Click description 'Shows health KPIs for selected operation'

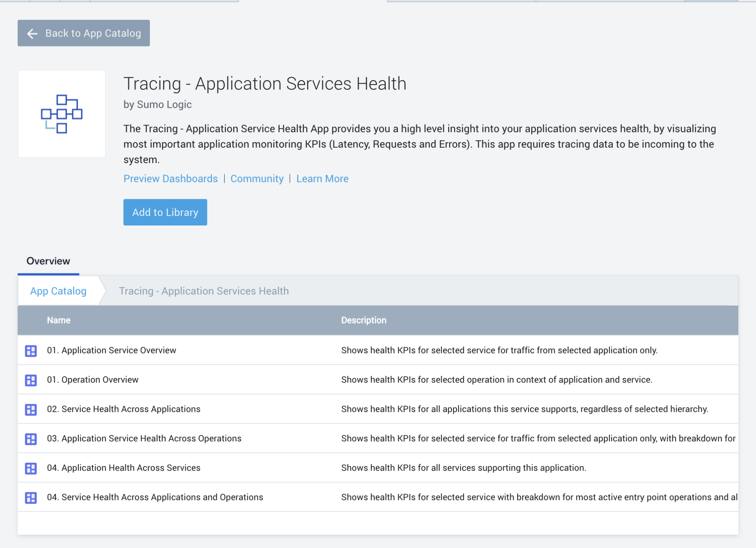pyautogui.click(x=497, y=380)
